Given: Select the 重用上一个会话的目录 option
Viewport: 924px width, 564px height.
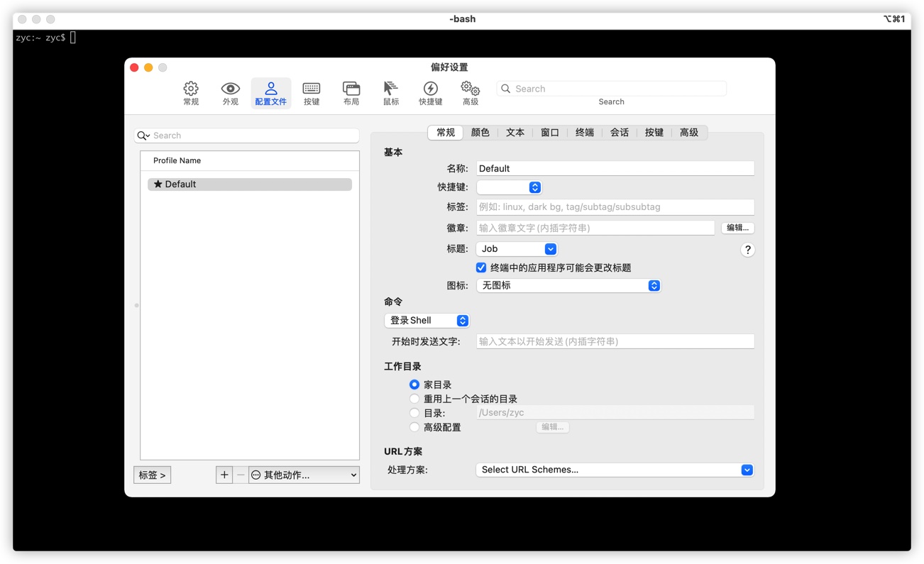Looking at the screenshot, I should pyautogui.click(x=414, y=398).
